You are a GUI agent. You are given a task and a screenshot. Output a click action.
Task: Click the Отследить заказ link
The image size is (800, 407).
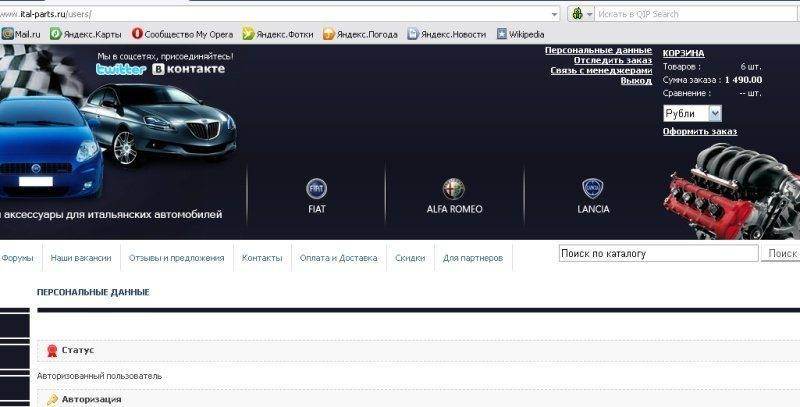click(598, 60)
